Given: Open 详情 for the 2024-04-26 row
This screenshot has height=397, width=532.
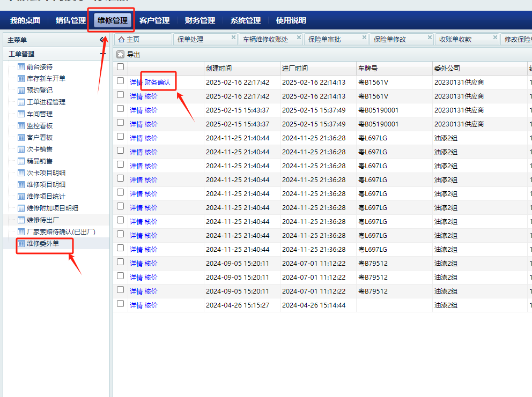Looking at the screenshot, I should tap(136, 305).
